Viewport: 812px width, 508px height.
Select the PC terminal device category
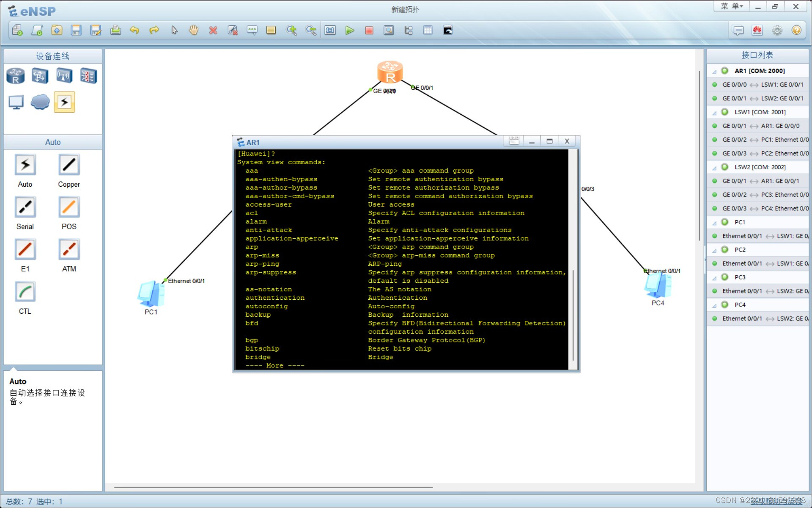coord(16,102)
